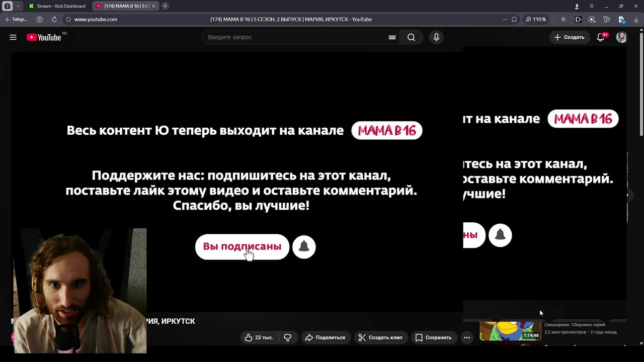This screenshot has width=644, height=362.
Task: Open more actions three-dot menu under video
Action: [x=467, y=337]
